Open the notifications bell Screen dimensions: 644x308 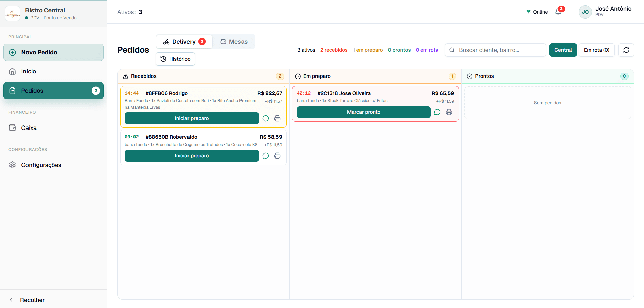558,12
